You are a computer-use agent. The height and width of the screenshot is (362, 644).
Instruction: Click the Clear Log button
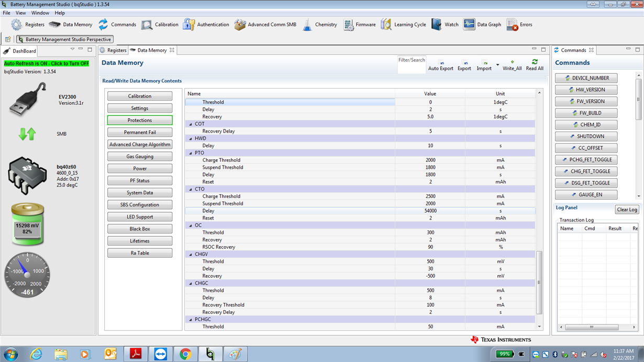(x=627, y=210)
